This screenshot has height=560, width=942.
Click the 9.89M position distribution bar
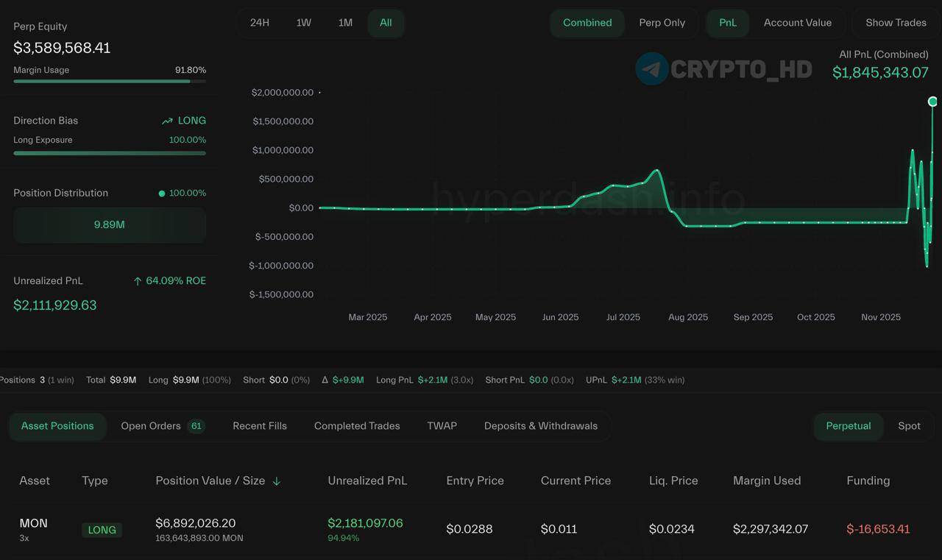point(110,225)
